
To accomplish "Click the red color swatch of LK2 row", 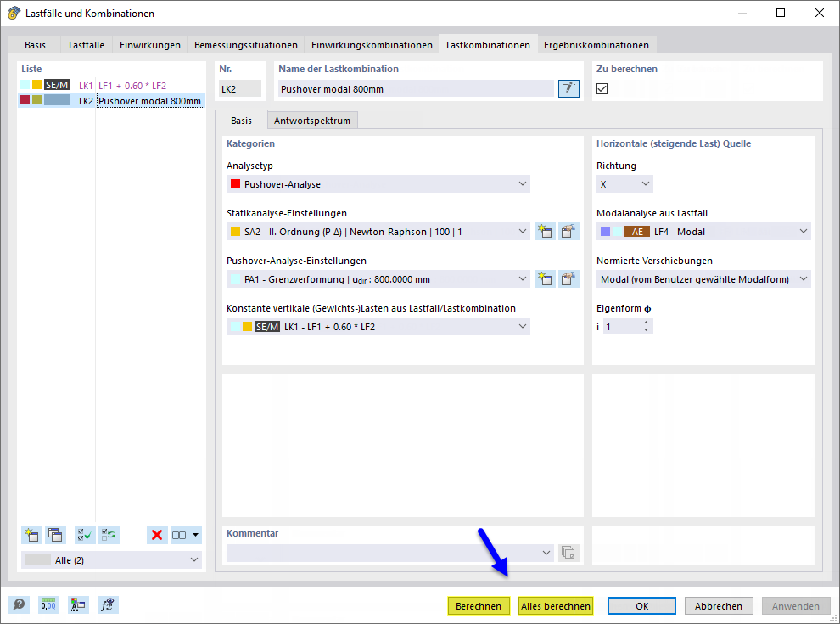I will click(25, 99).
